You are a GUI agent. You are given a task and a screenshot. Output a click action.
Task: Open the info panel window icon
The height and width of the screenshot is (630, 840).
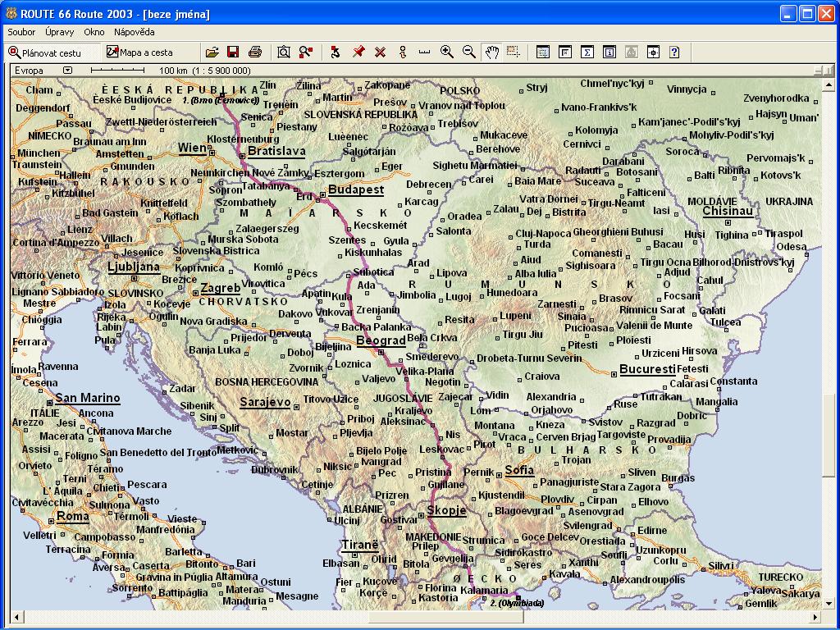point(609,52)
